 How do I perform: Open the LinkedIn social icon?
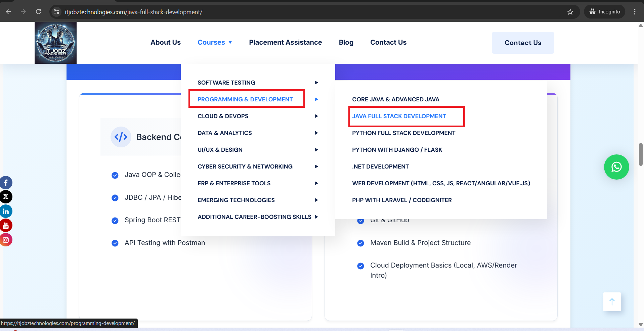tap(6, 211)
